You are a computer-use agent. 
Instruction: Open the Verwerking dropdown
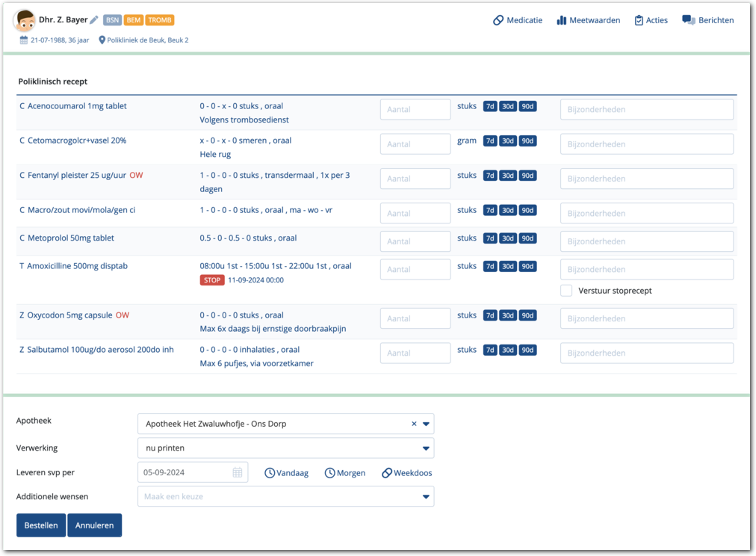pyautogui.click(x=426, y=448)
